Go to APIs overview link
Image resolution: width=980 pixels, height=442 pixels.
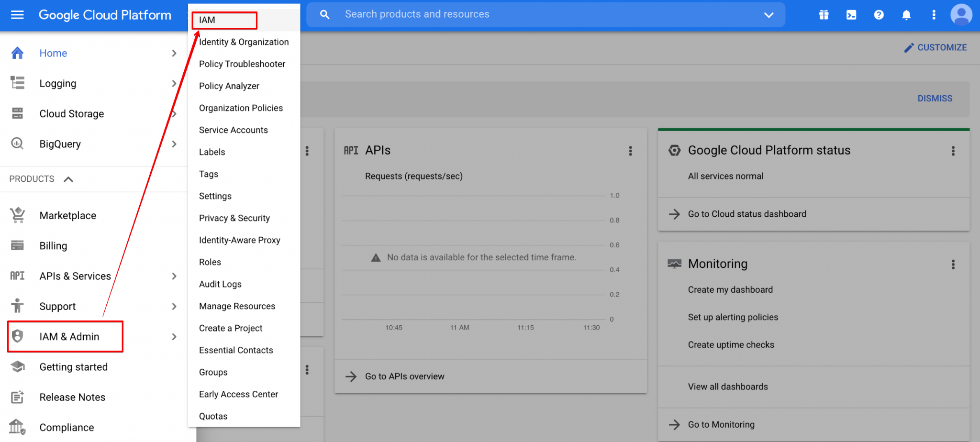click(x=404, y=376)
